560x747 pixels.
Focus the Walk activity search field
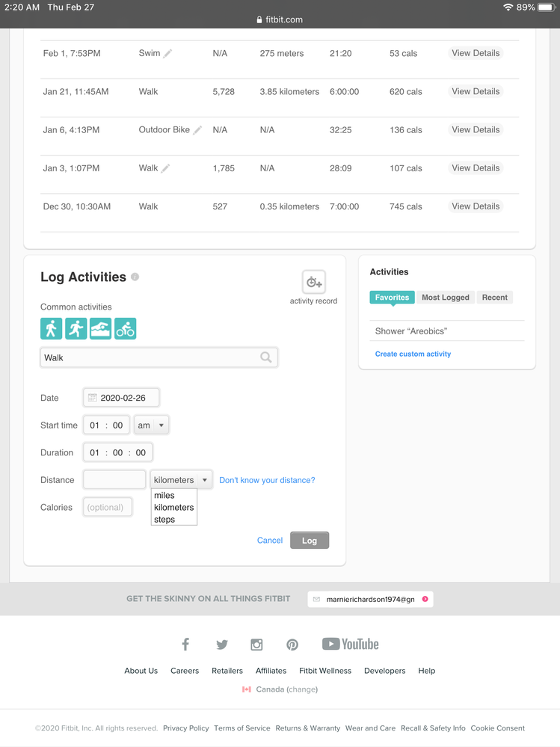[x=159, y=357]
